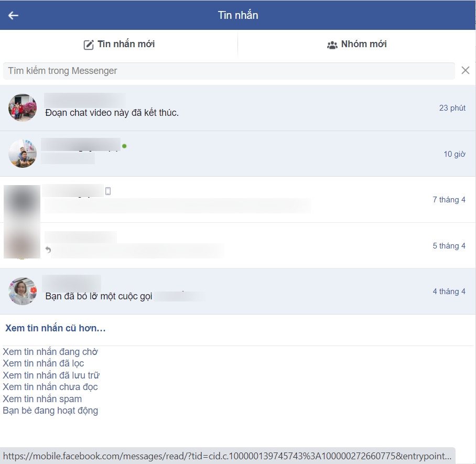Click the group people icon next to Nhóm mới
Screen dimensions: 476x464
(332, 44)
